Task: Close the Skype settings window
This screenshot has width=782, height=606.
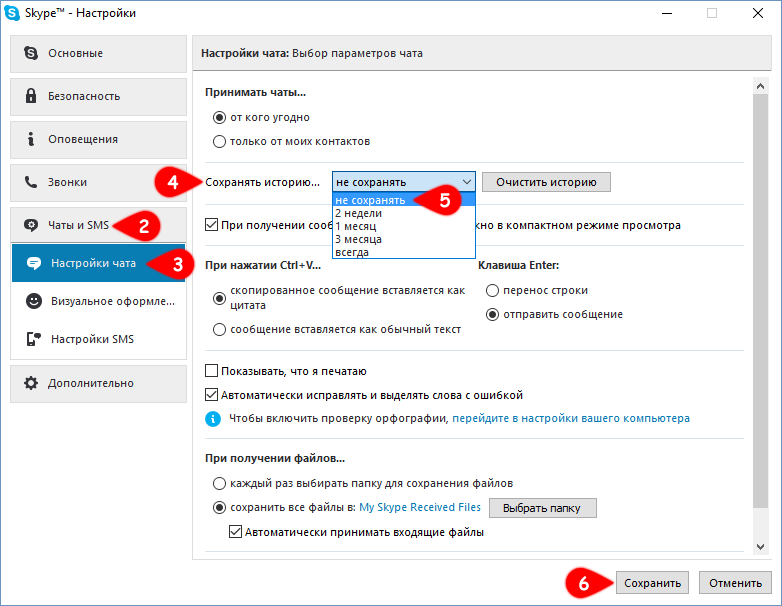Action: pyautogui.click(x=758, y=13)
